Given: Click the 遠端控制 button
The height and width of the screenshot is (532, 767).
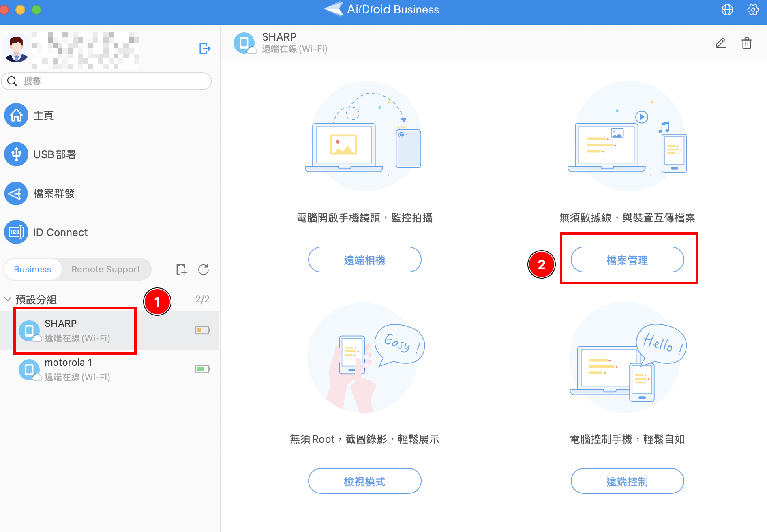Looking at the screenshot, I should [627, 481].
